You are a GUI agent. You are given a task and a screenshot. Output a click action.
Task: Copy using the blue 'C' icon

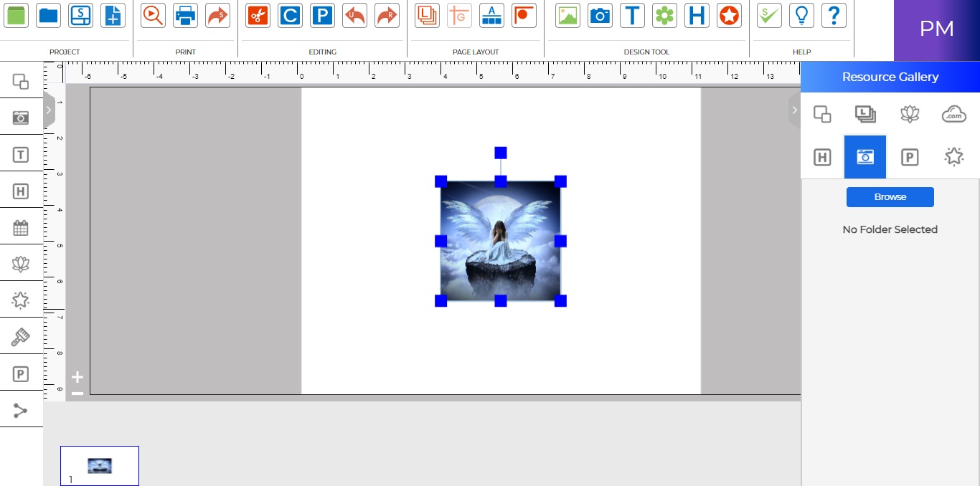click(290, 15)
